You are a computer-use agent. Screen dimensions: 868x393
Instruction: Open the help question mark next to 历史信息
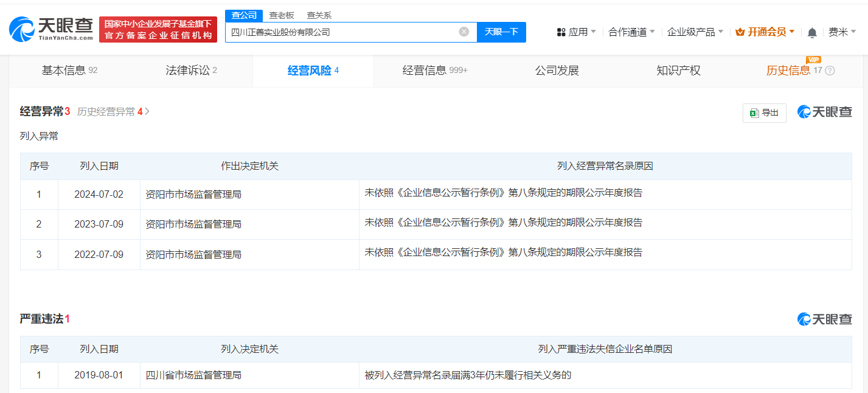829,71
